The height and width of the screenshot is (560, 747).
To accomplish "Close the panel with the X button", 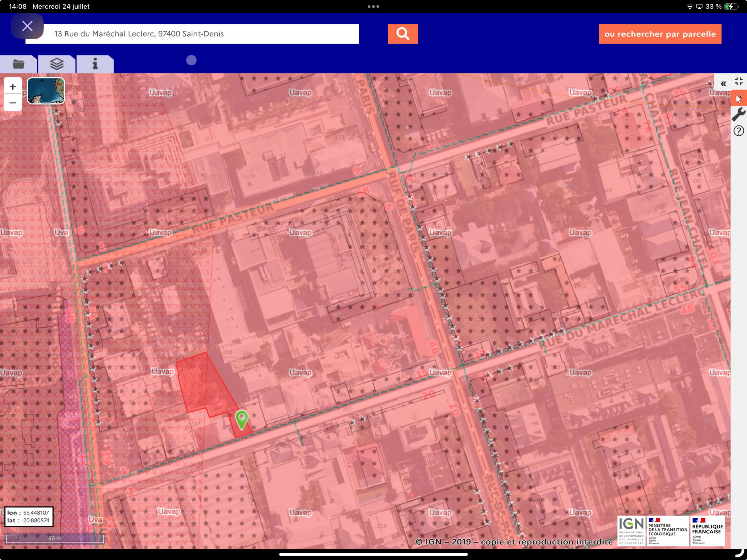I will click(x=27, y=26).
